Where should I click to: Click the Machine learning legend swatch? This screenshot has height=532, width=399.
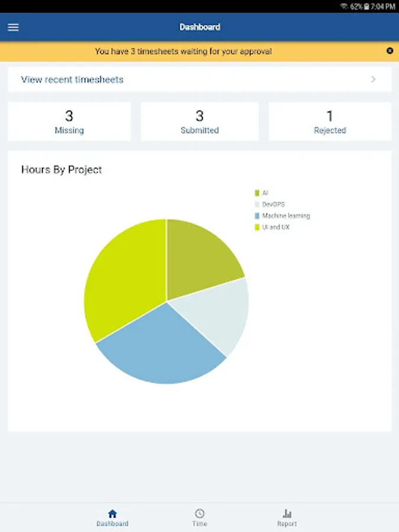(257, 216)
